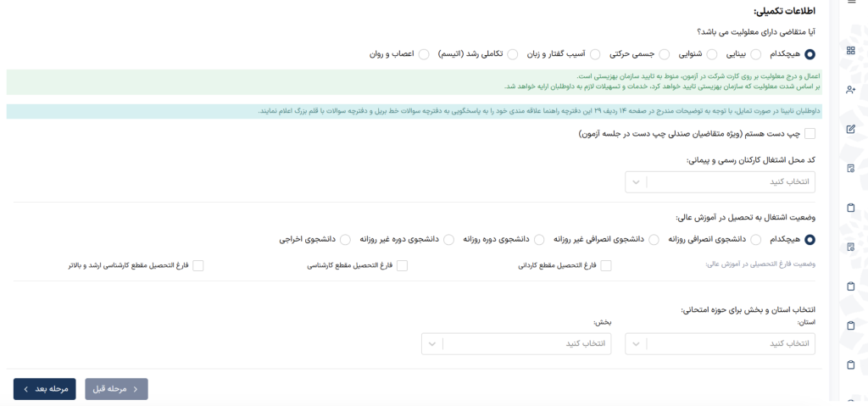Tick the چپ دست هستم checkbox
Image resolution: width=868 pixels, height=406 pixels.
(810, 134)
